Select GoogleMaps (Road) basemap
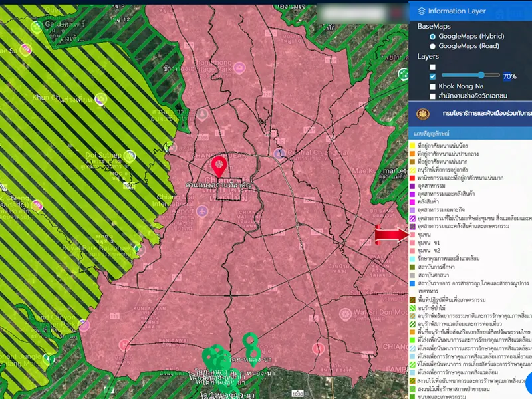Image resolution: width=532 pixels, height=399 pixels. pyautogui.click(x=433, y=46)
